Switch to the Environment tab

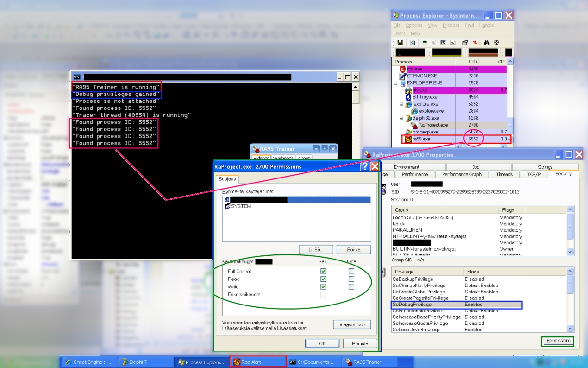coord(407,167)
